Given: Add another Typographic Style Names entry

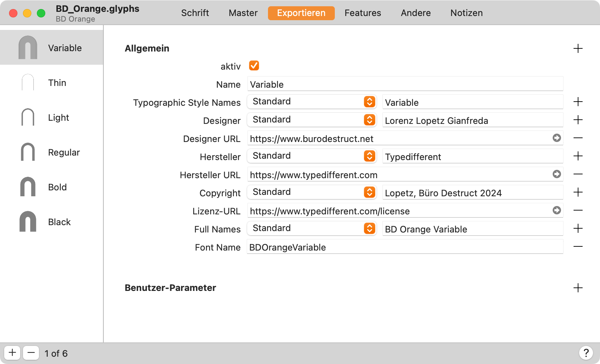Looking at the screenshot, I should pos(578,102).
